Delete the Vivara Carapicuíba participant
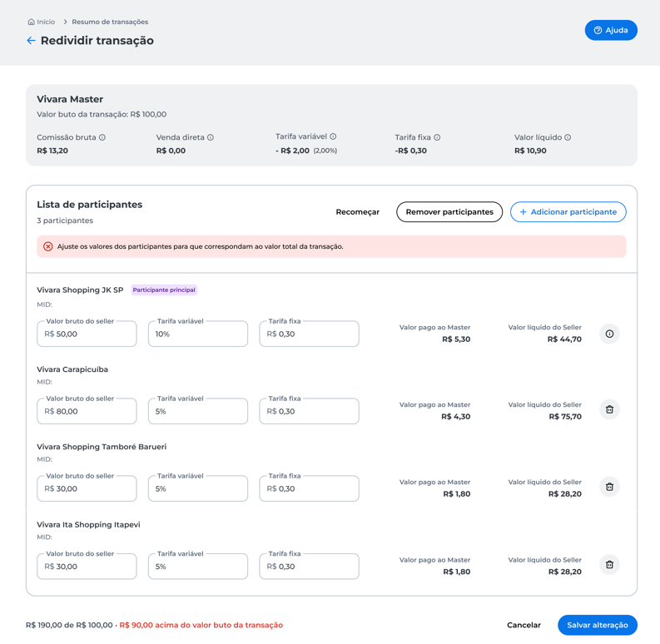The image size is (660, 644). [609, 409]
